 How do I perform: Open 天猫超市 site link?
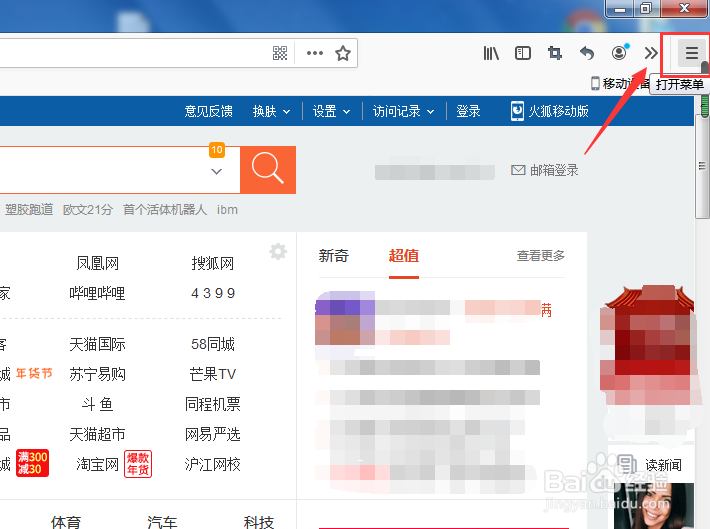click(x=97, y=434)
